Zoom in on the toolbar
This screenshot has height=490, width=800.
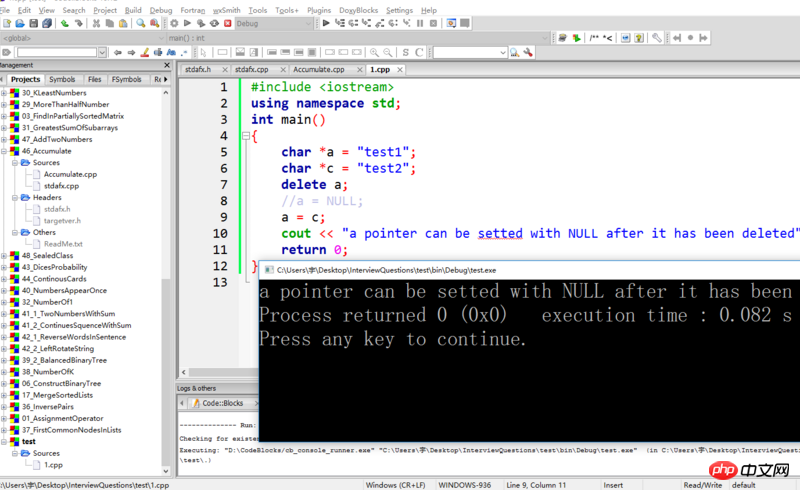pos(374,52)
